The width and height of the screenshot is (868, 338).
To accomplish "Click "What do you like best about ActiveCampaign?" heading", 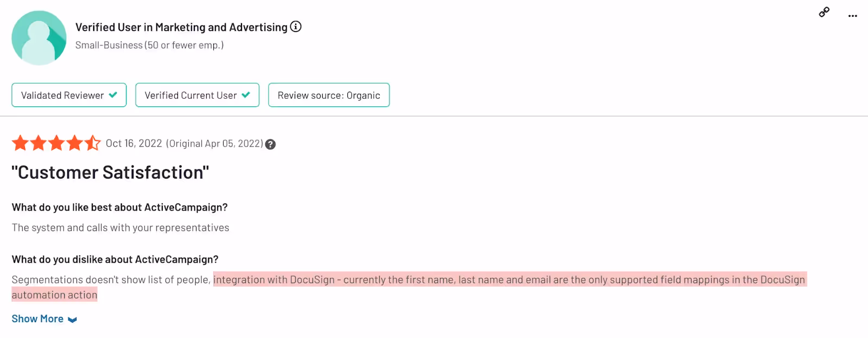I will [x=119, y=207].
